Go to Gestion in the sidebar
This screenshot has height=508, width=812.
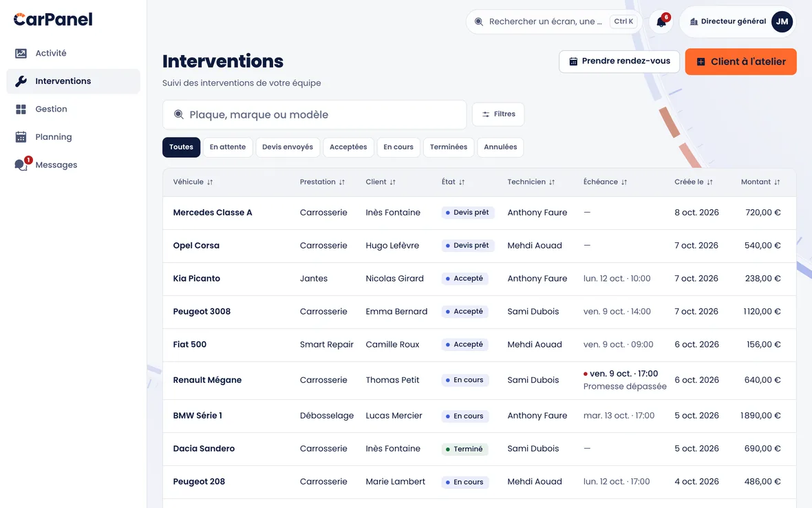73,109
